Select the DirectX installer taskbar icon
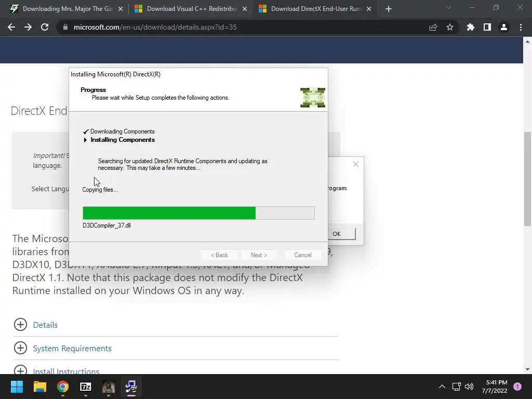The image size is (532, 399). click(x=131, y=387)
